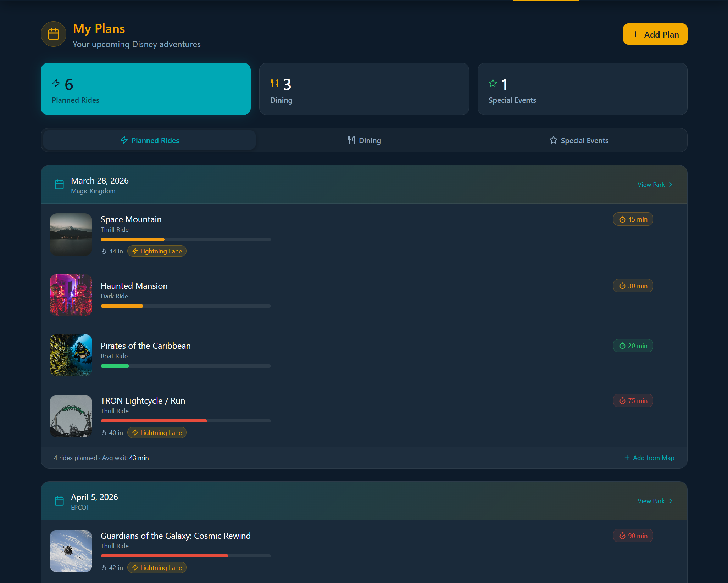Click the Haunted Mansion wait progress bar
The image size is (728, 583).
(185, 306)
